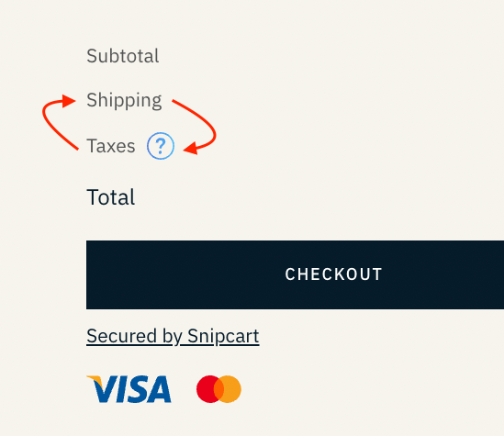The image size is (504, 436).
Task: Open the Secured by Snipcart link
Action: tap(173, 336)
